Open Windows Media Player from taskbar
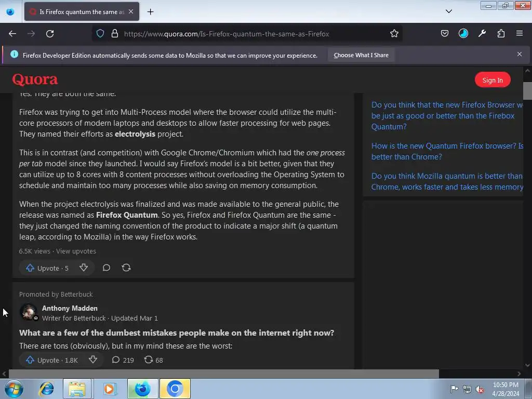Viewport: 532px width, 399px height. (109, 389)
